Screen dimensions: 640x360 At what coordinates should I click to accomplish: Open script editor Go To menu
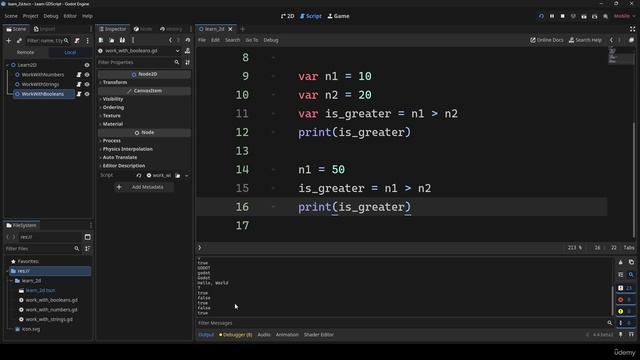click(252, 40)
